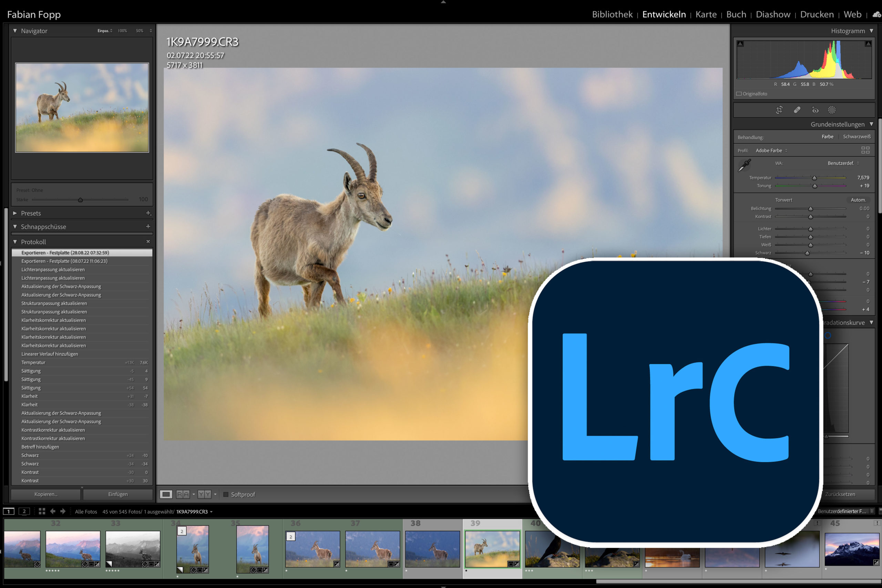The image size is (882, 588).
Task: Switch to grid view in filmstrip bar
Action: (42, 511)
